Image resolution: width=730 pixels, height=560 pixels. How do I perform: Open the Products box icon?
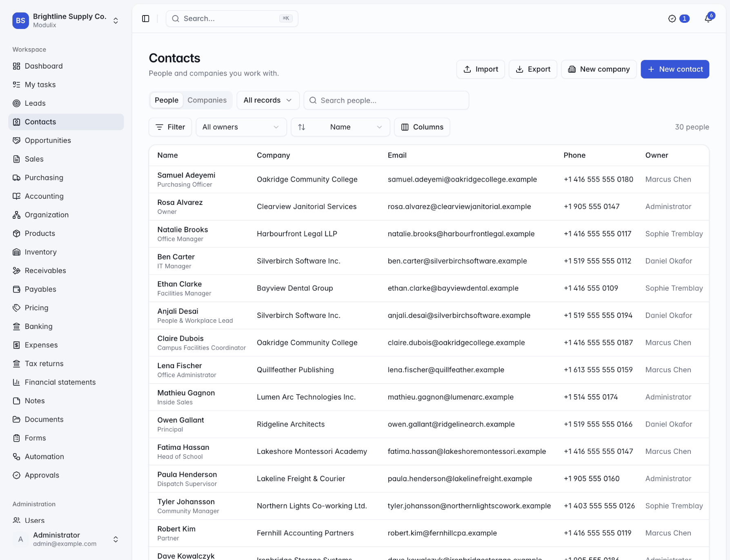[x=16, y=233]
